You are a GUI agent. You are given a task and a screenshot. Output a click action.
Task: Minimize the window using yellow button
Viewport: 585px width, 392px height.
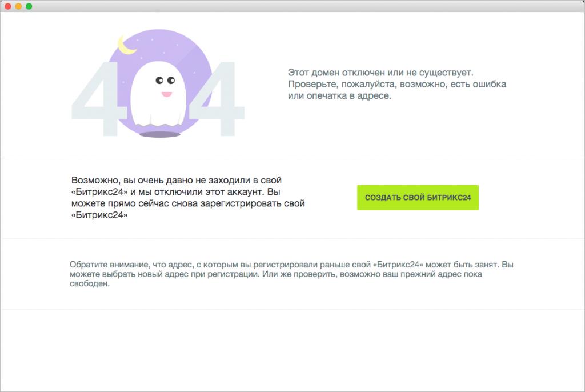point(18,6)
